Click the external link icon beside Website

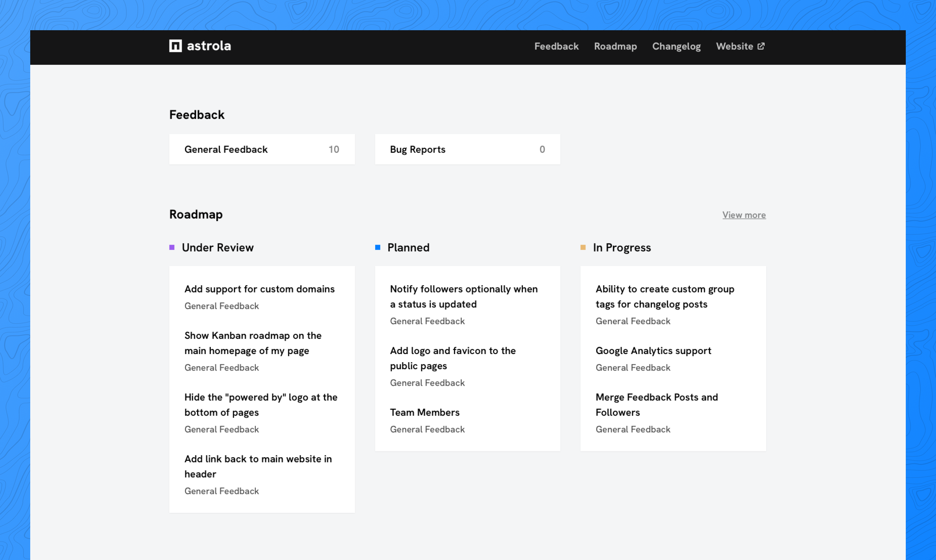761,46
